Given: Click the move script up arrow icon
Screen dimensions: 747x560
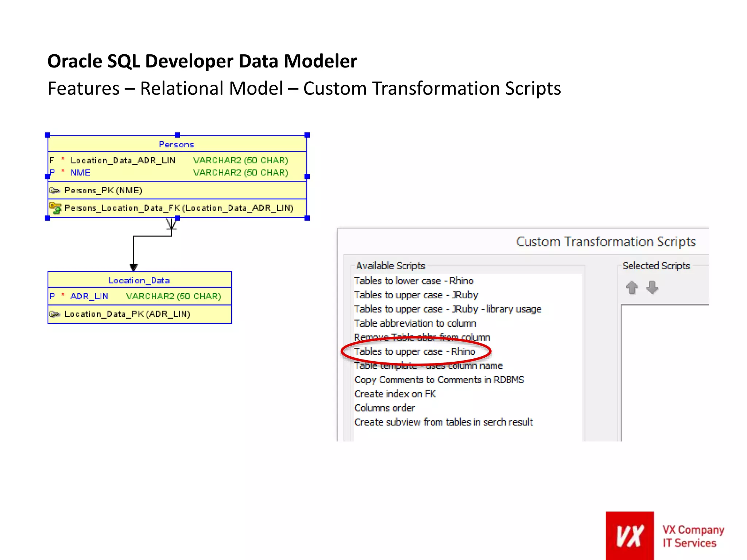Looking at the screenshot, I should click(632, 287).
